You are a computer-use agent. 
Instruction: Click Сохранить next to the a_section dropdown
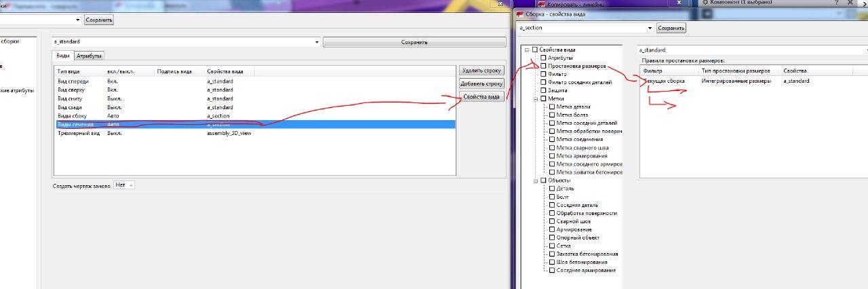(x=671, y=28)
